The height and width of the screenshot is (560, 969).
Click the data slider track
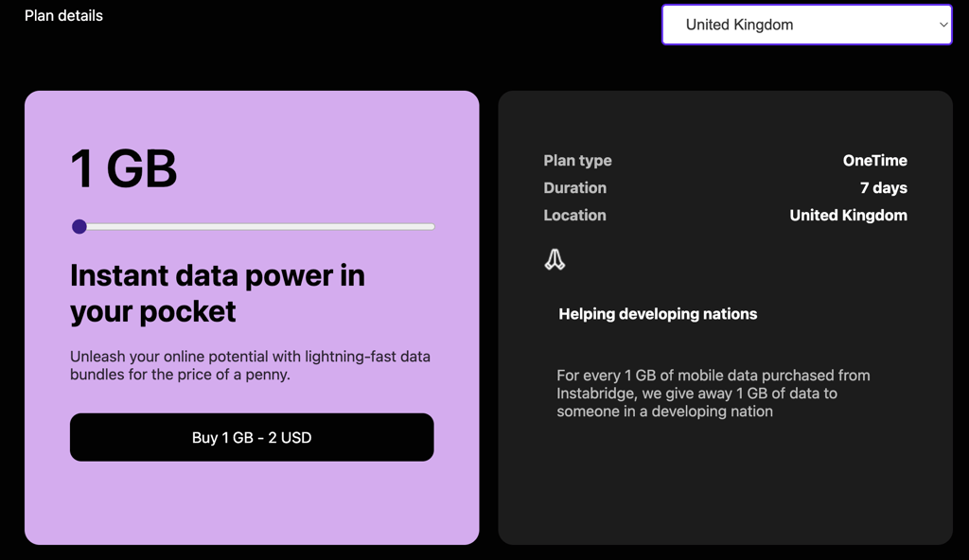coord(253,227)
